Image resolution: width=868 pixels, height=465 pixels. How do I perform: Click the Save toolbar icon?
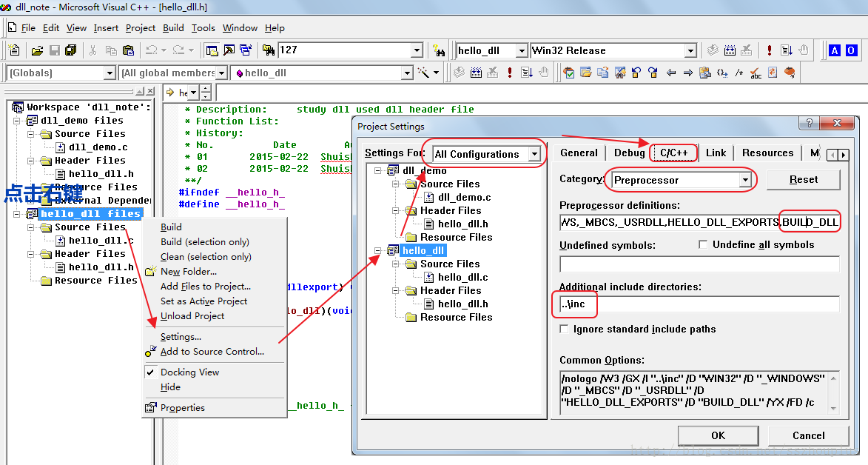pyautogui.click(x=54, y=50)
